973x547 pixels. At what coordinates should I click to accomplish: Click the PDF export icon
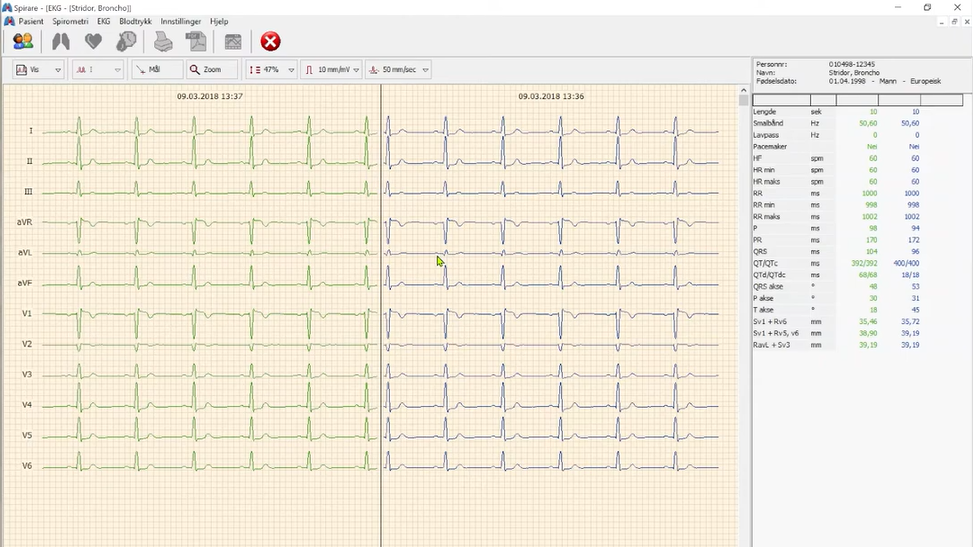[x=196, y=42]
